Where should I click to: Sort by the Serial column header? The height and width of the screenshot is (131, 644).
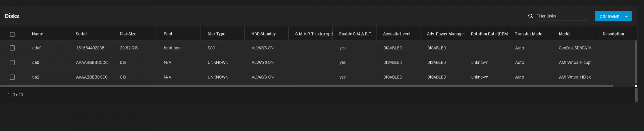pyautogui.click(x=81, y=34)
